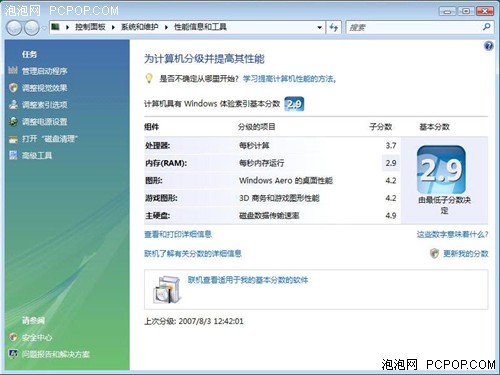Select 控制面板 breadcrumb in address bar
This screenshot has height=375, width=500.
(90, 27)
